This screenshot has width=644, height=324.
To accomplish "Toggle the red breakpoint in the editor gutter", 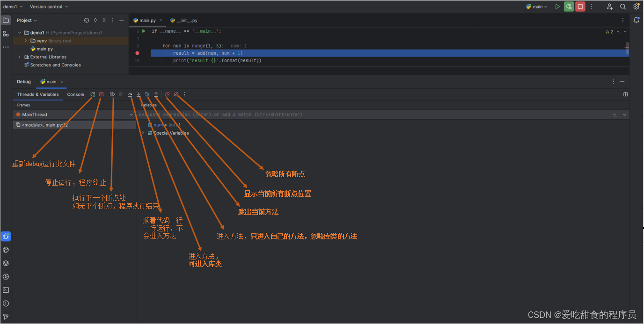I will click(x=137, y=53).
